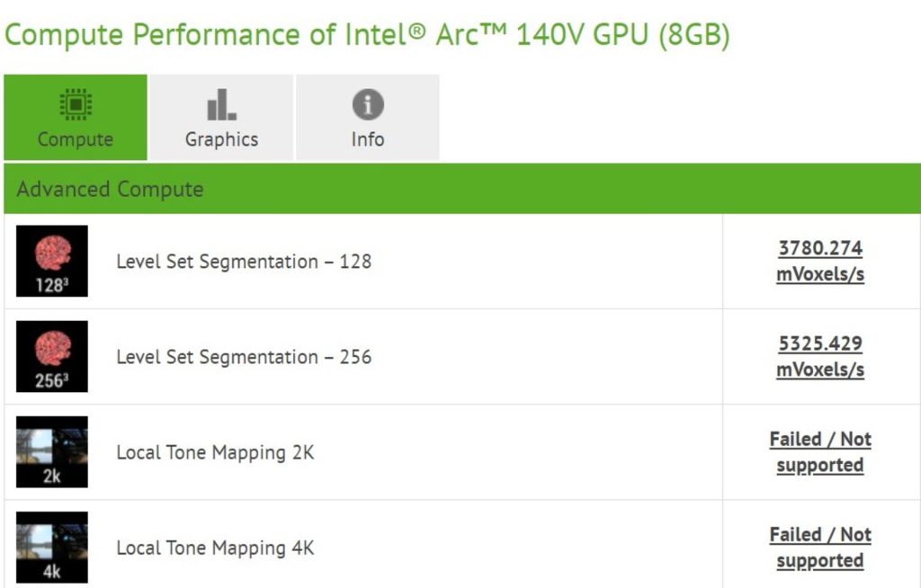Click Failed / Not supported for 4K test
Image resolution: width=921 pixels, height=588 pixels.
(x=820, y=547)
